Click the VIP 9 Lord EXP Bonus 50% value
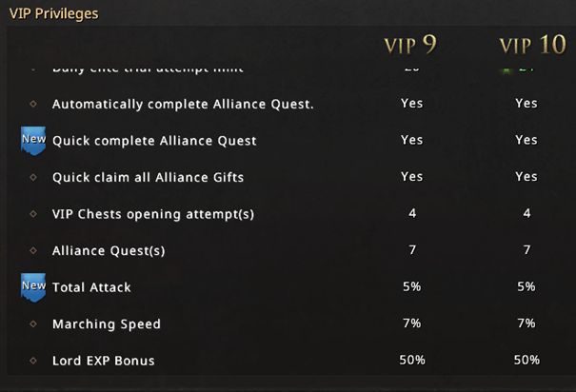Screen dimensions: 576x392 pos(412,360)
